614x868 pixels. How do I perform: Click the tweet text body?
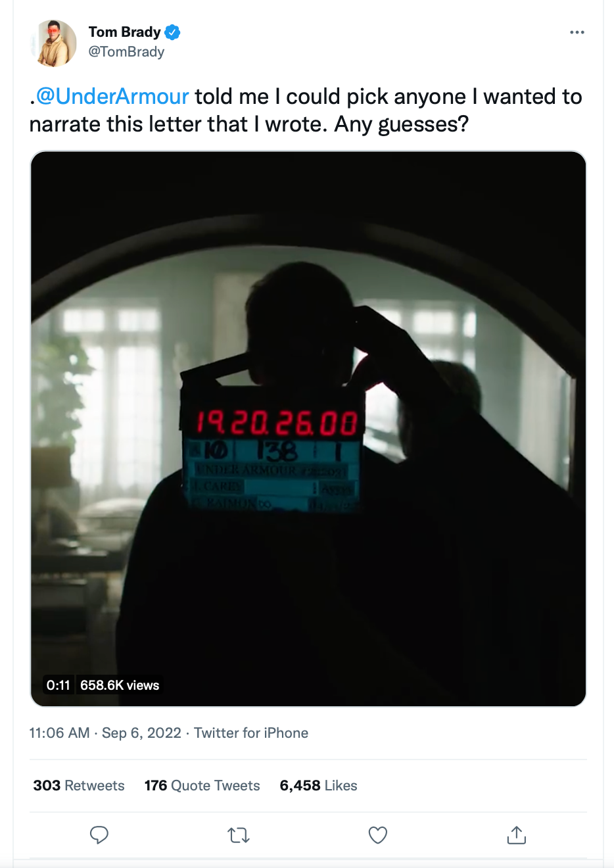[x=306, y=110]
